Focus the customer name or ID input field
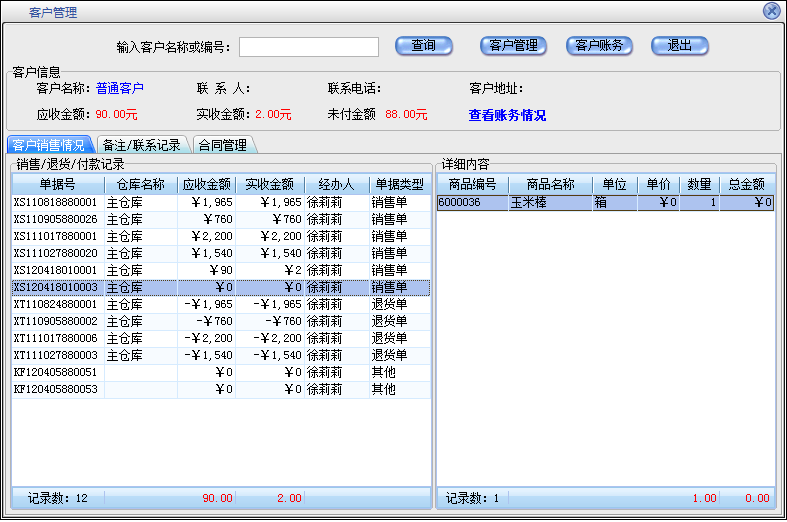Viewport: 787px width, 522px height. 308,47
